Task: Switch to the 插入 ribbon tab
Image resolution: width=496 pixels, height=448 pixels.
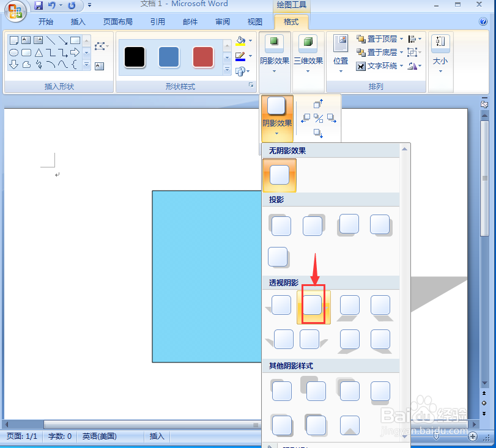Action: [78, 21]
